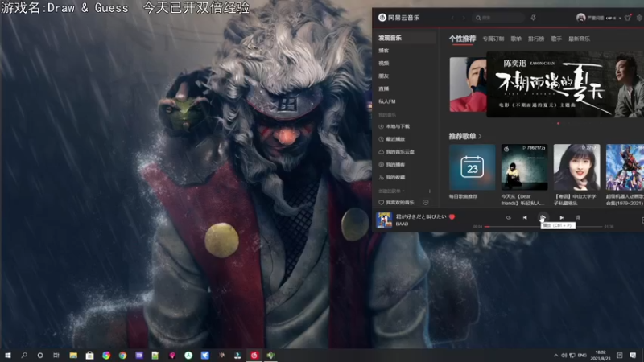The height and width of the screenshot is (362, 644).
Task: Open Microsoft Store from taskbar
Action: (89, 355)
